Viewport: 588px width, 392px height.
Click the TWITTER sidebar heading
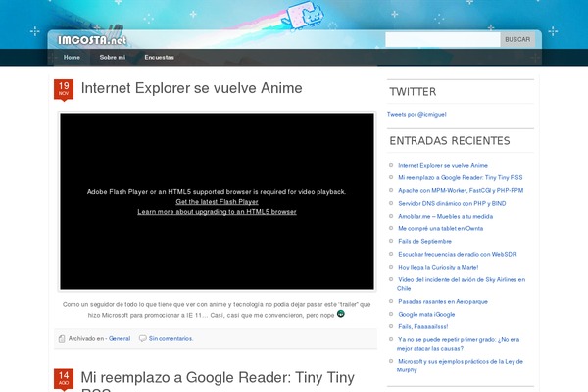(413, 92)
